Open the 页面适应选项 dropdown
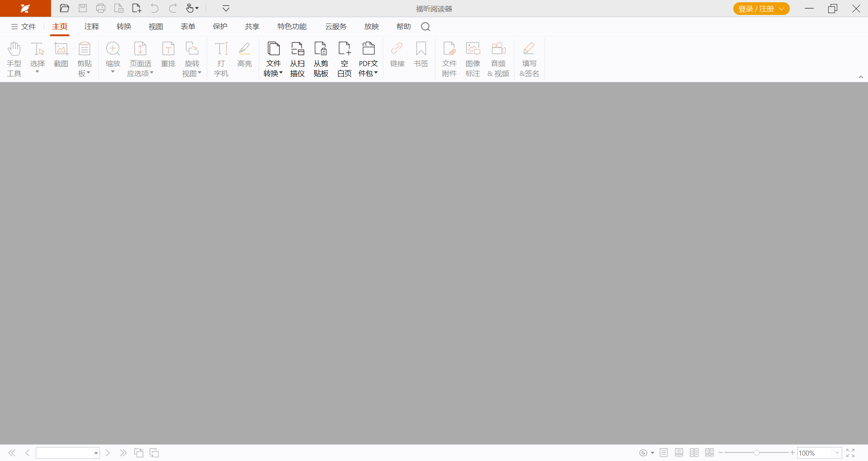The height and width of the screenshot is (461, 868). tap(141, 59)
